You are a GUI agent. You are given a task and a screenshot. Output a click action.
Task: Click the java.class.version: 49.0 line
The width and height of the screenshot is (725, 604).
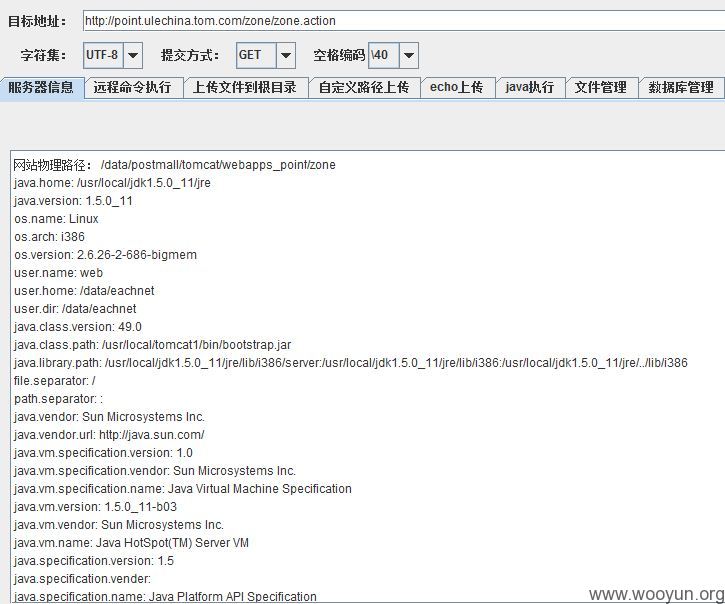(78, 327)
